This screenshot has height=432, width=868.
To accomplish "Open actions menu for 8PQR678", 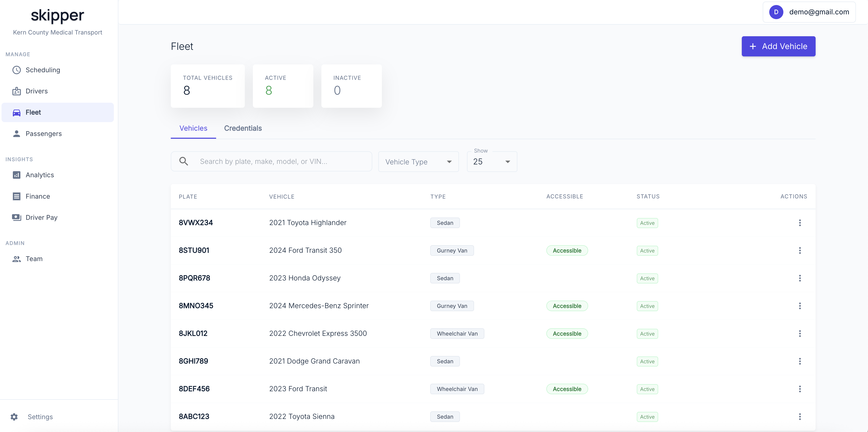I will 799,278.
